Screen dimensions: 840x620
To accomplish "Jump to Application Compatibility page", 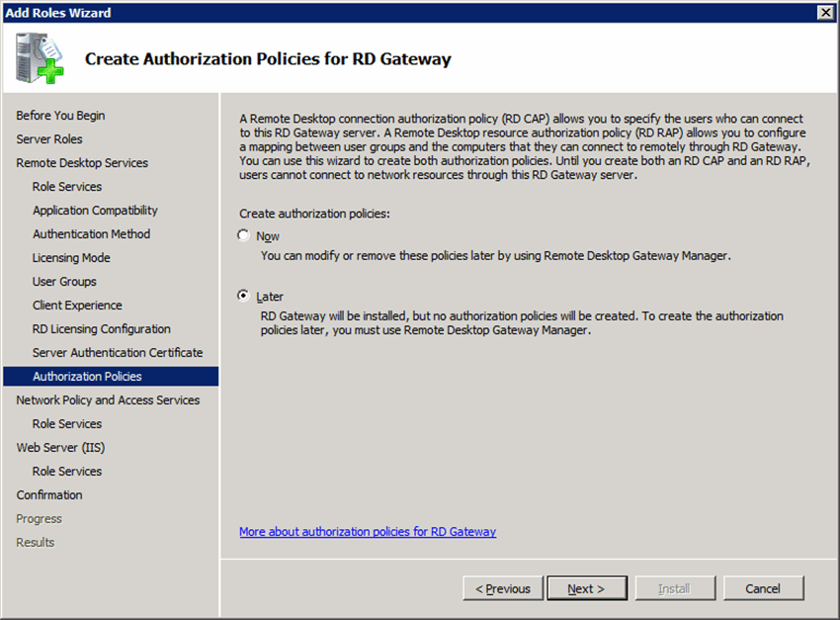I will (95, 211).
